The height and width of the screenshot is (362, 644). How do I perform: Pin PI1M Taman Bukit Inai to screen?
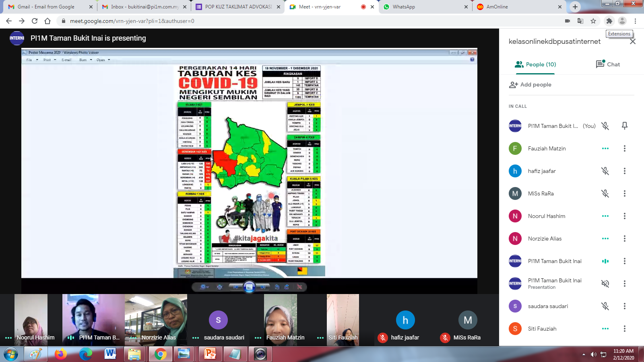click(x=624, y=126)
